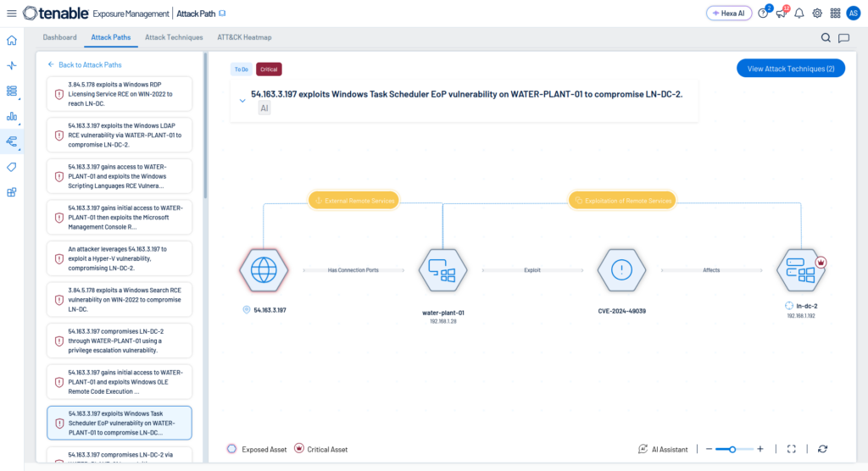
Task: Click the bookmark icon beside Attack Path
Action: 223,14
